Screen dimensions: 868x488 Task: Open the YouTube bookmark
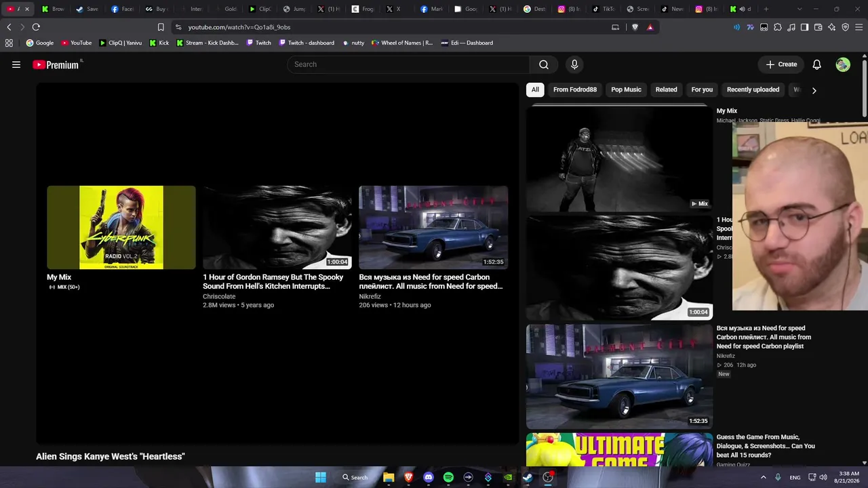[x=77, y=43]
